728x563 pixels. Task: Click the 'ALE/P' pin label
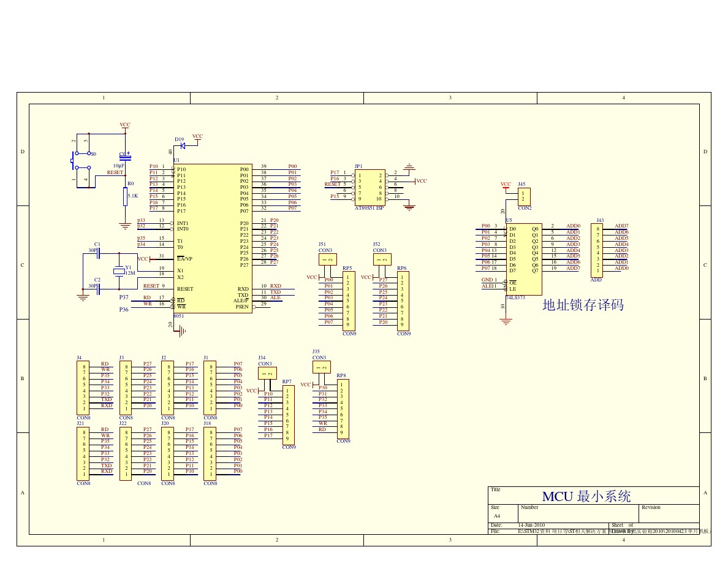point(241,301)
